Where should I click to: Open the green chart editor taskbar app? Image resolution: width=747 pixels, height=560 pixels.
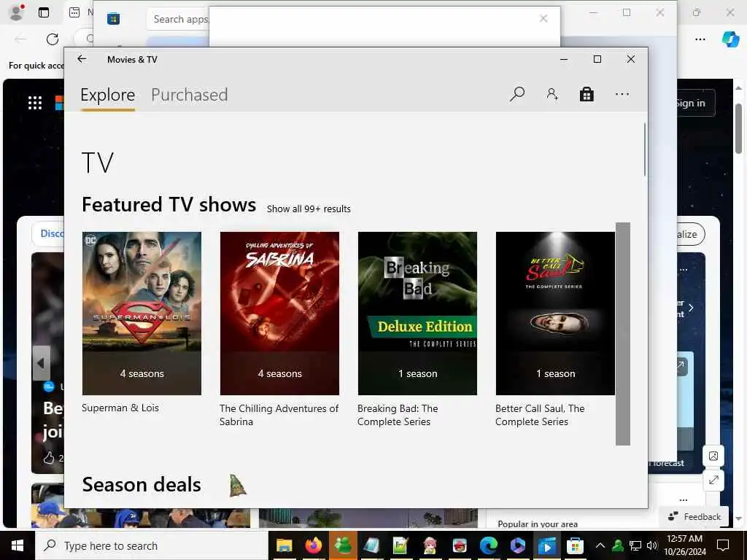[x=400, y=545]
